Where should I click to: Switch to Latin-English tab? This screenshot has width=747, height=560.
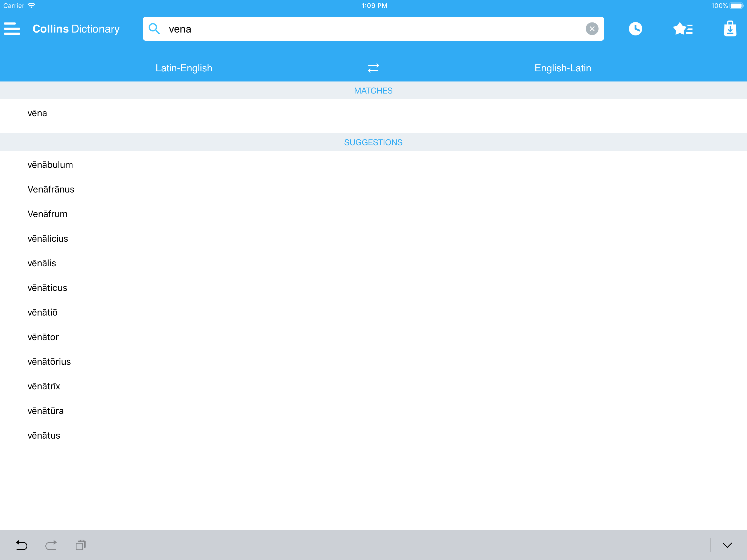(x=184, y=68)
